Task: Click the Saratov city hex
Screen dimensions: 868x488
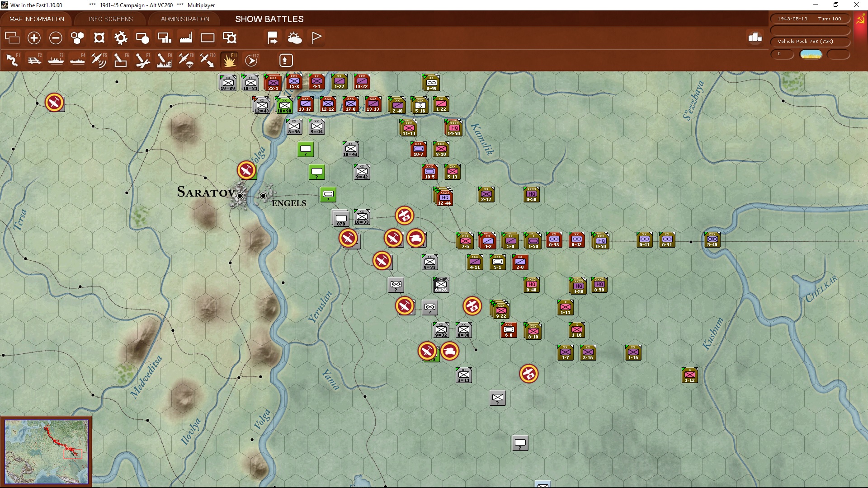Action: click(240, 196)
